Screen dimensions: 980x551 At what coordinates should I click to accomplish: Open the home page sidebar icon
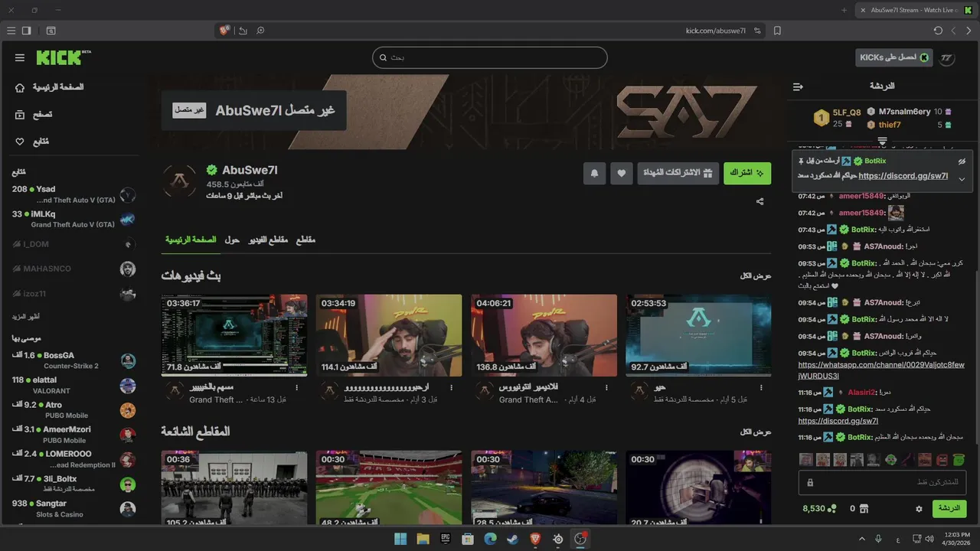tap(20, 87)
